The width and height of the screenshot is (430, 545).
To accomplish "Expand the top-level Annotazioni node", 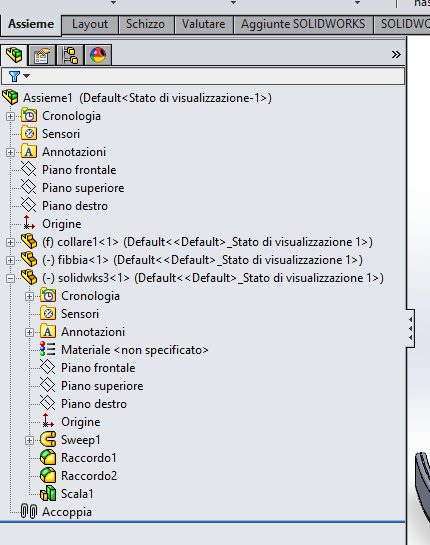I will tap(10, 152).
